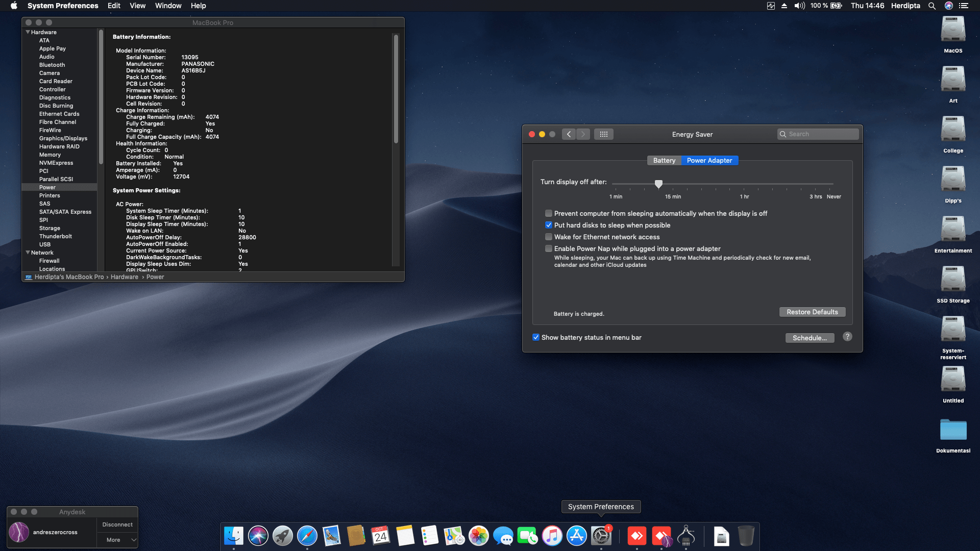
Task: Open the Window menu in the menu bar
Action: tap(168, 6)
